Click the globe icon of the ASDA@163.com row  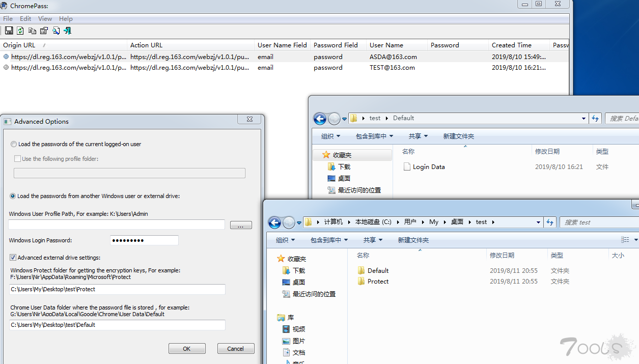point(6,57)
